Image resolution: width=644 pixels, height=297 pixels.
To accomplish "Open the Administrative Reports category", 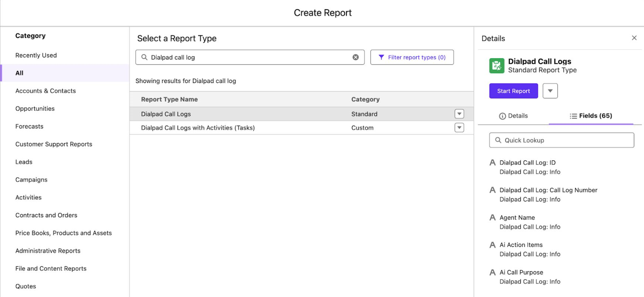I will [48, 251].
